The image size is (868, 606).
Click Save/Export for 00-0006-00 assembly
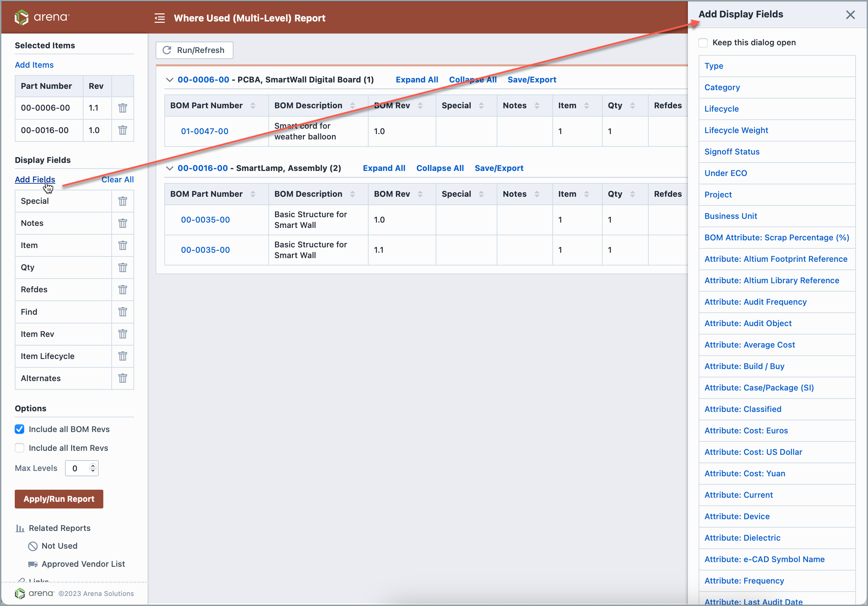point(532,79)
